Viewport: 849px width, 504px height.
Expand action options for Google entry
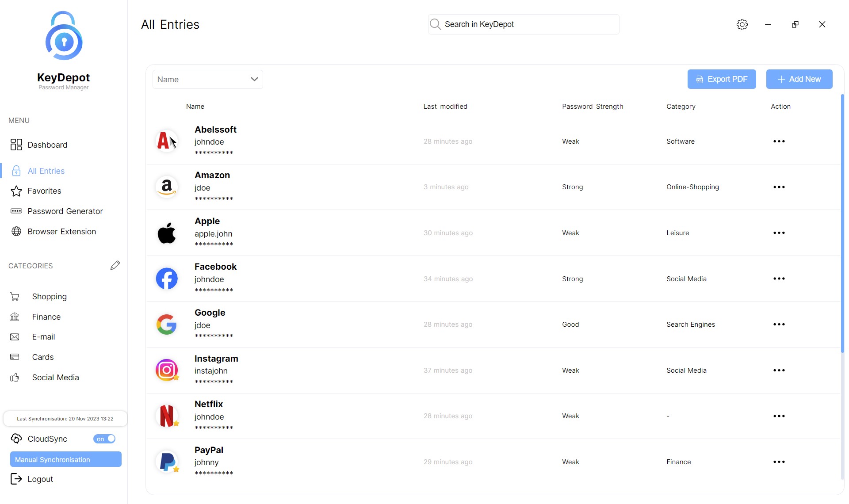[779, 325]
